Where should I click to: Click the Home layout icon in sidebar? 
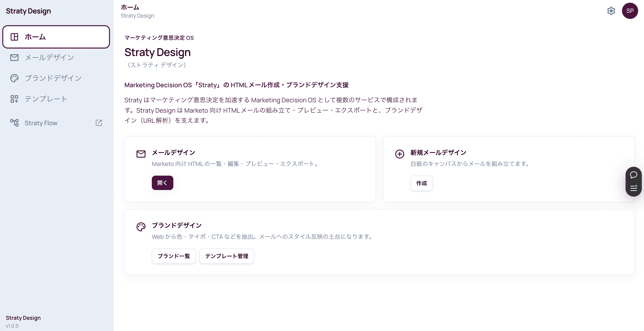pos(14,37)
